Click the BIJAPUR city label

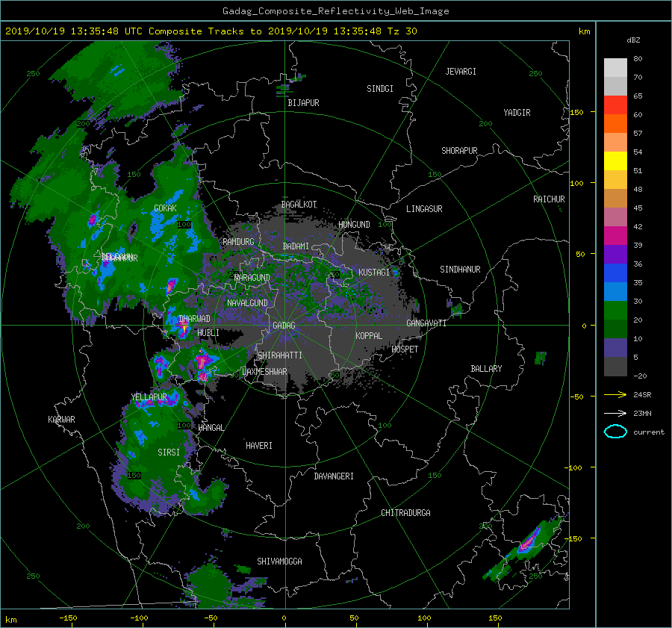click(x=303, y=103)
